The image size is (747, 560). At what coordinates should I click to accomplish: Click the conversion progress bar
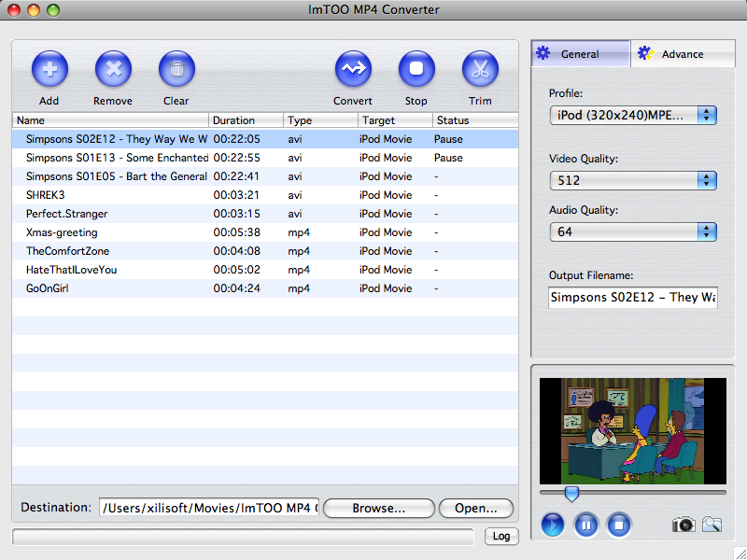coord(243,537)
